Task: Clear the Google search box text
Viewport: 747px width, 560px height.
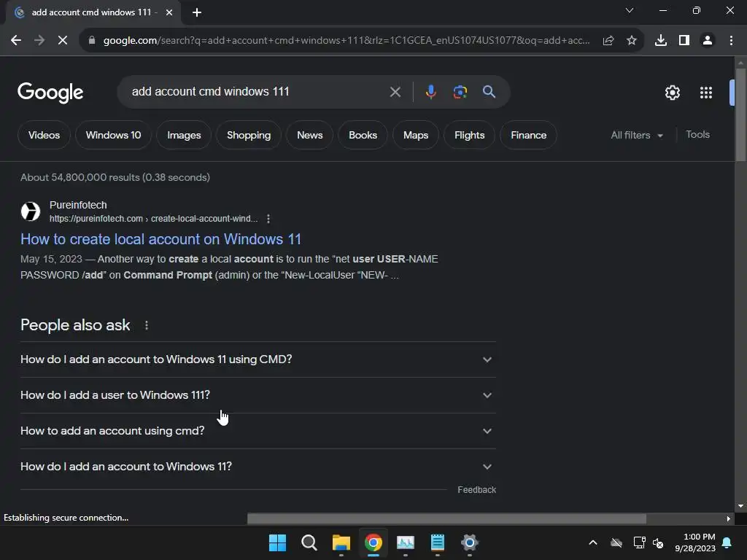Action: (x=395, y=92)
